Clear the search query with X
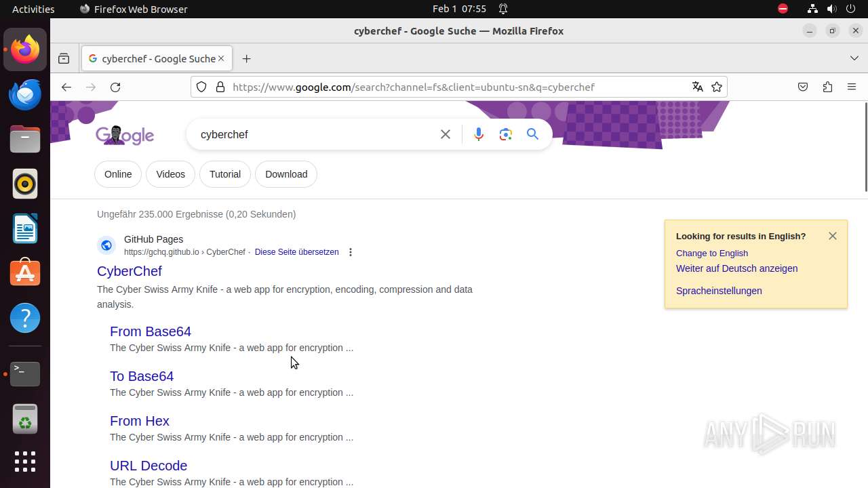The image size is (868, 488). 446,134
